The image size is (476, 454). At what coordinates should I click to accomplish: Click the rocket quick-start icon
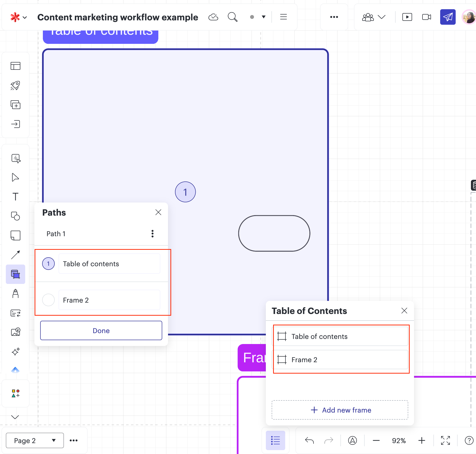15,86
